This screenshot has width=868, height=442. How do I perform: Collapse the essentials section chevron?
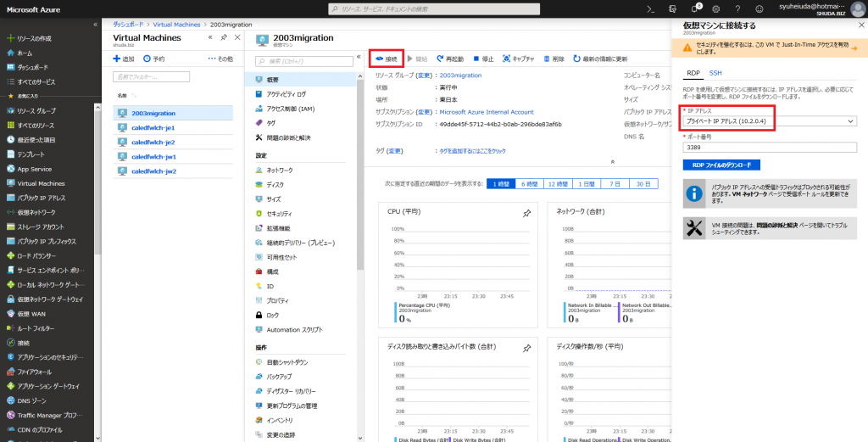(x=612, y=162)
